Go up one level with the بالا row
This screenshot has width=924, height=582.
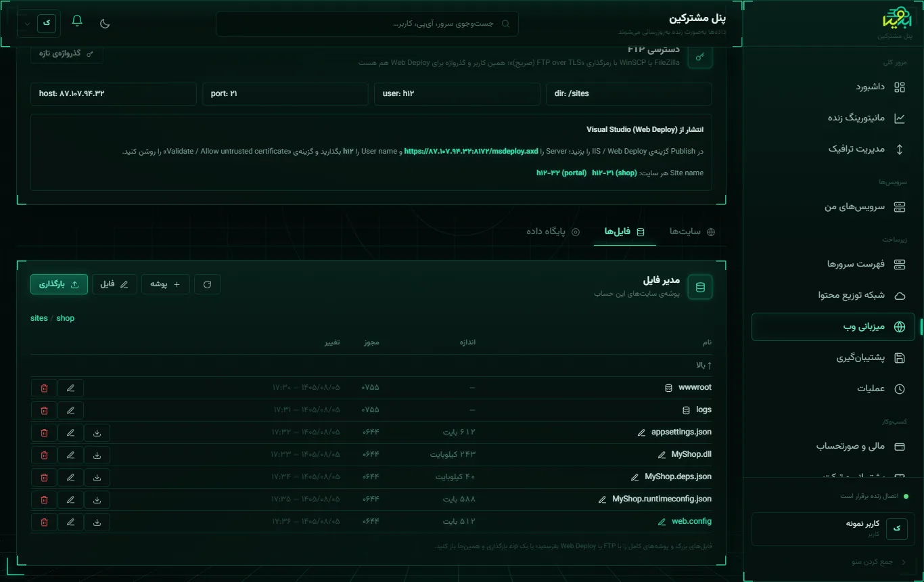[x=371, y=365]
